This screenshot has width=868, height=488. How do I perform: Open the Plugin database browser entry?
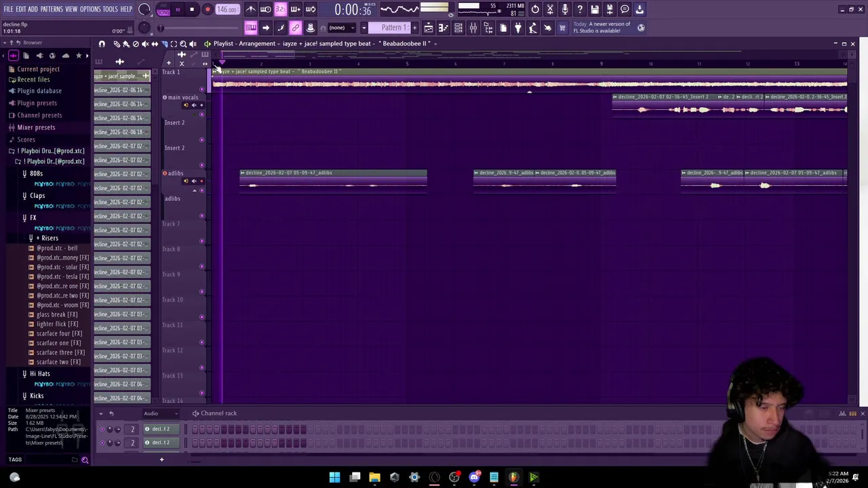(39, 91)
